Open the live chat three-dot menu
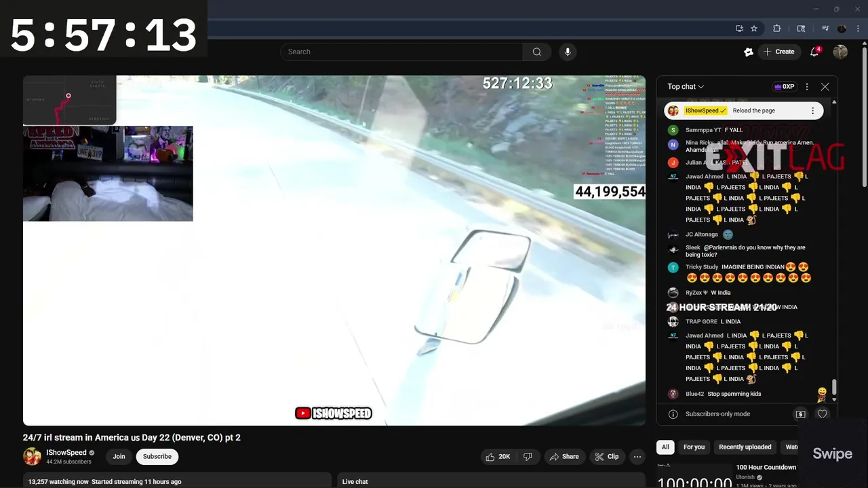This screenshot has width=868, height=488. tap(807, 87)
